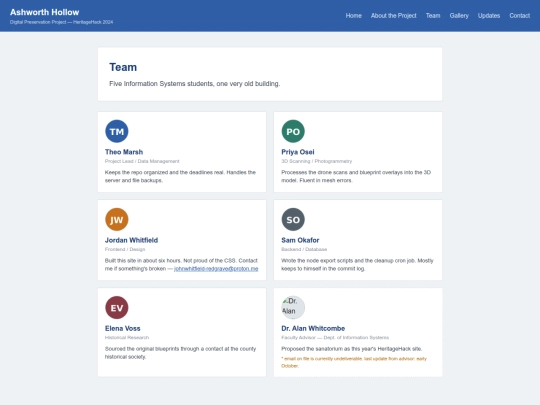This screenshot has width=540, height=405.
Task: Click the Sam Okafor name heading
Action: point(300,240)
